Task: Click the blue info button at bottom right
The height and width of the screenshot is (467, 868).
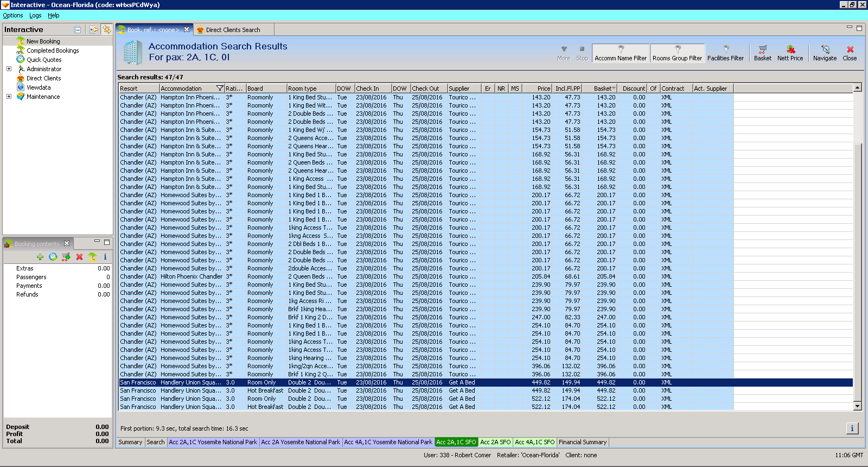Action: (852, 428)
